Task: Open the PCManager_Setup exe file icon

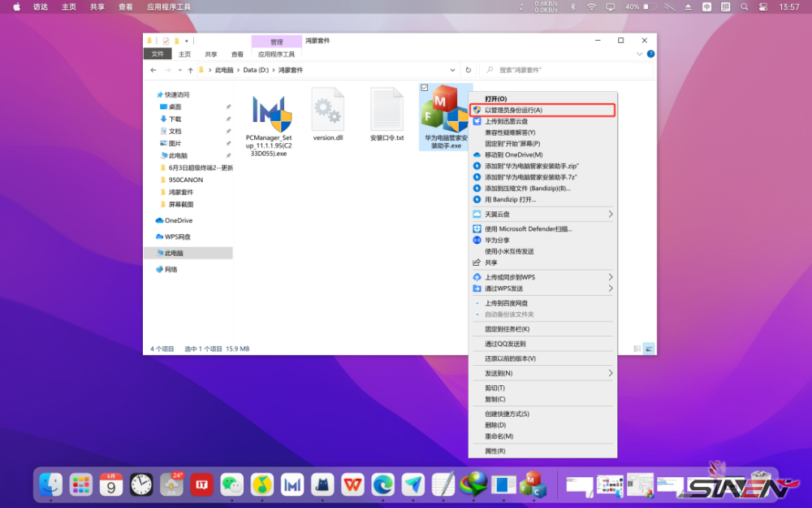Action: (271, 114)
